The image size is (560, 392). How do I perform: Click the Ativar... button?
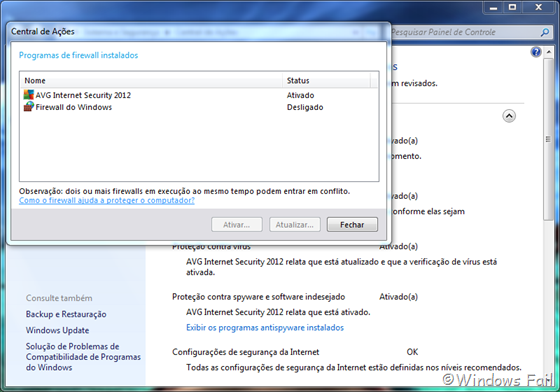(x=237, y=225)
